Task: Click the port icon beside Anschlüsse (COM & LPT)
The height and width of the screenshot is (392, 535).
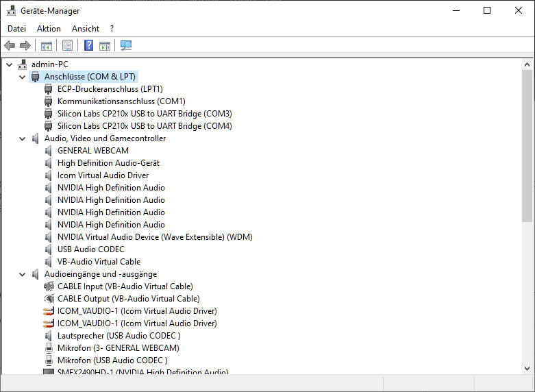Action: pos(36,77)
